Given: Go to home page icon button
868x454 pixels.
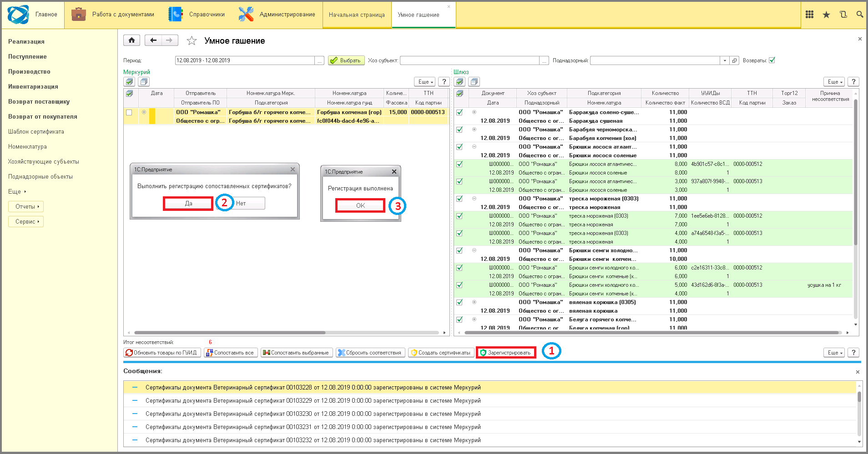Looking at the screenshot, I should pos(131,40).
